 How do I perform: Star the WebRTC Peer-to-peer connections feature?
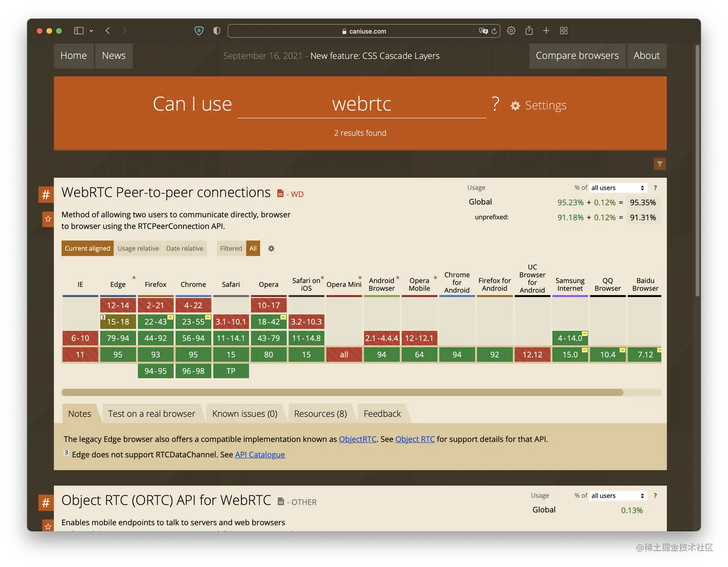(x=48, y=219)
